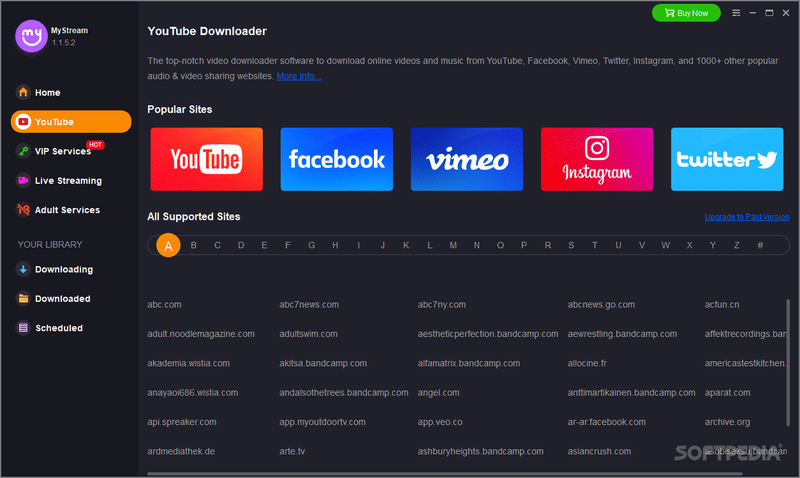Click ardmediathek.de site entry
Viewport: 800px width, 478px height.
point(181,451)
